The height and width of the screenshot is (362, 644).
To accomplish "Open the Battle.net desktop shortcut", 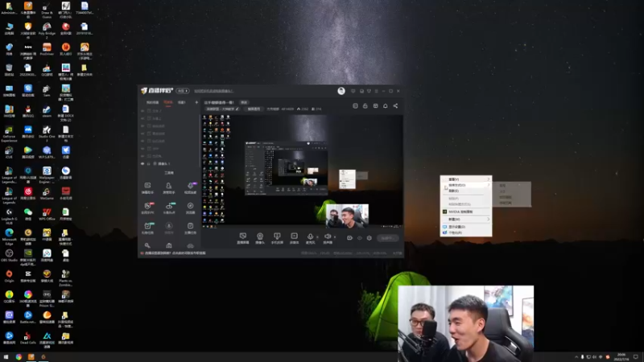I will click(28, 317).
